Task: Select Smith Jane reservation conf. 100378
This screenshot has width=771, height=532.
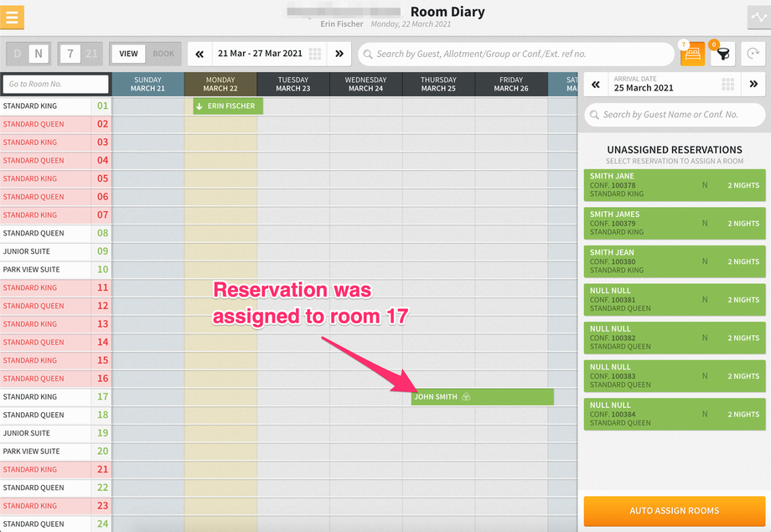Action: (675, 185)
